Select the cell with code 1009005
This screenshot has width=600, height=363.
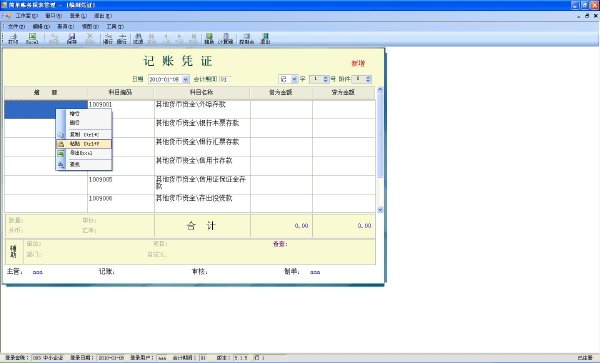[121, 185]
